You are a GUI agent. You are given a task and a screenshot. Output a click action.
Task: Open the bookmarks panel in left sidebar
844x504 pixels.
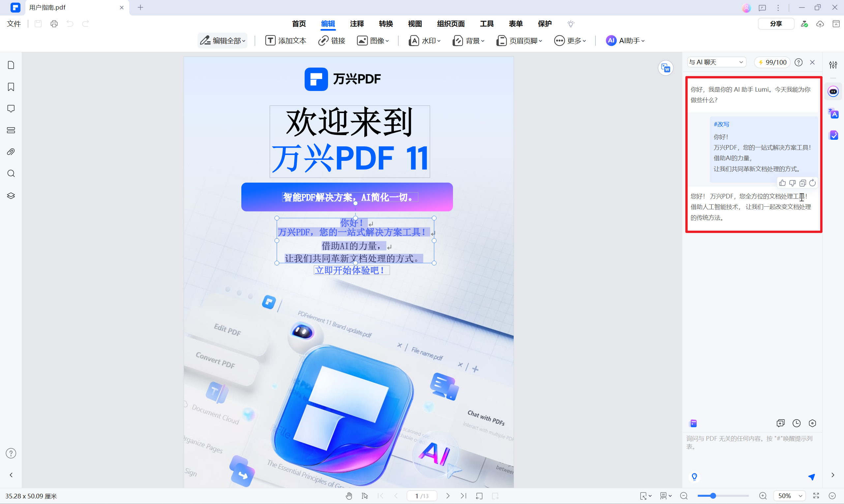tap(11, 87)
